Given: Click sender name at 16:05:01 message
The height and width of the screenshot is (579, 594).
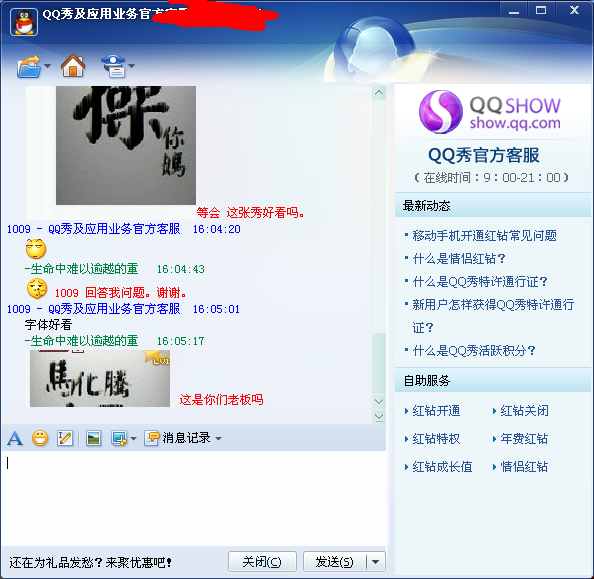Looking at the screenshot, I should tap(94, 309).
